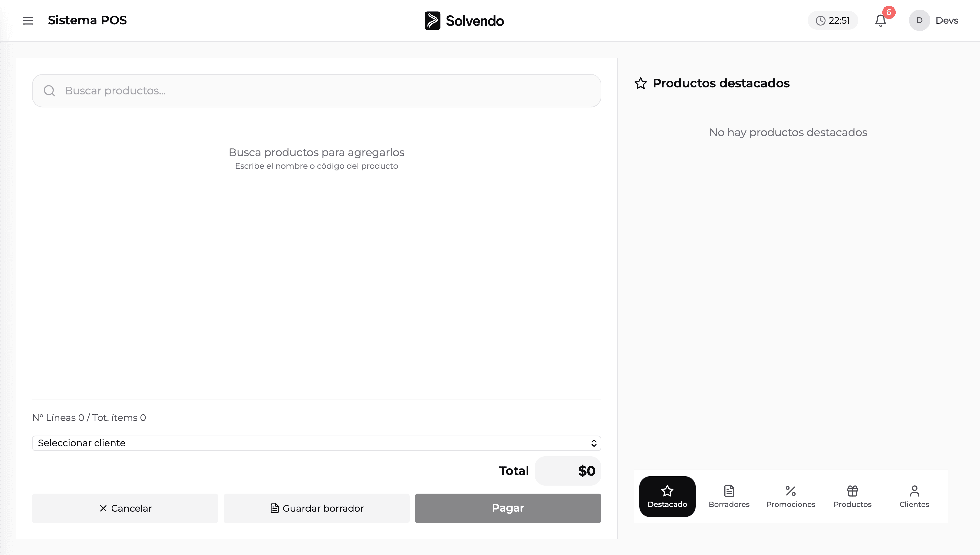980x555 pixels.
Task: Select the Clientes person icon
Action: point(914,491)
